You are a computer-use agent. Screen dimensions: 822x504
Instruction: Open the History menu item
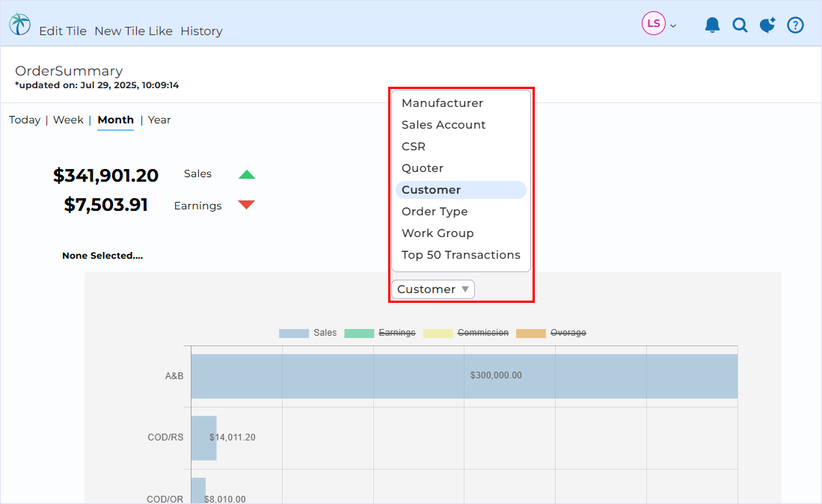[x=201, y=31]
